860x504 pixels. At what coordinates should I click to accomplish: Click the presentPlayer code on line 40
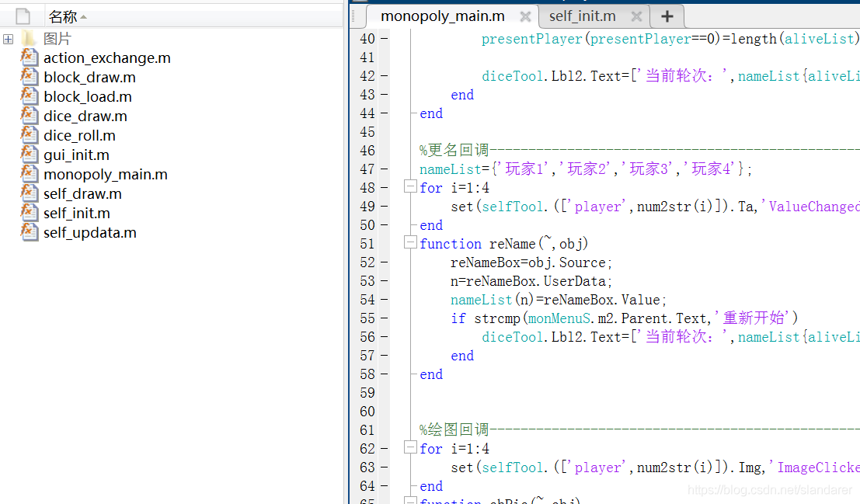point(670,39)
